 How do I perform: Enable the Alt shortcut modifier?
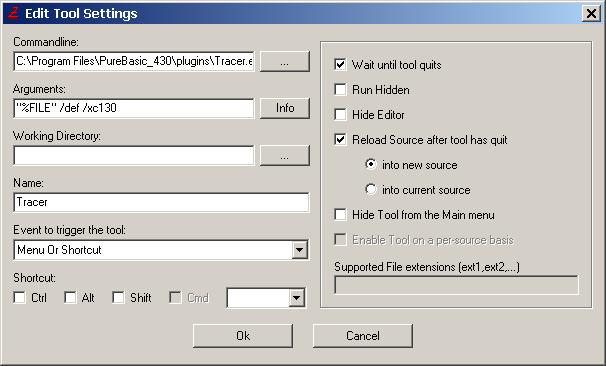click(70, 298)
